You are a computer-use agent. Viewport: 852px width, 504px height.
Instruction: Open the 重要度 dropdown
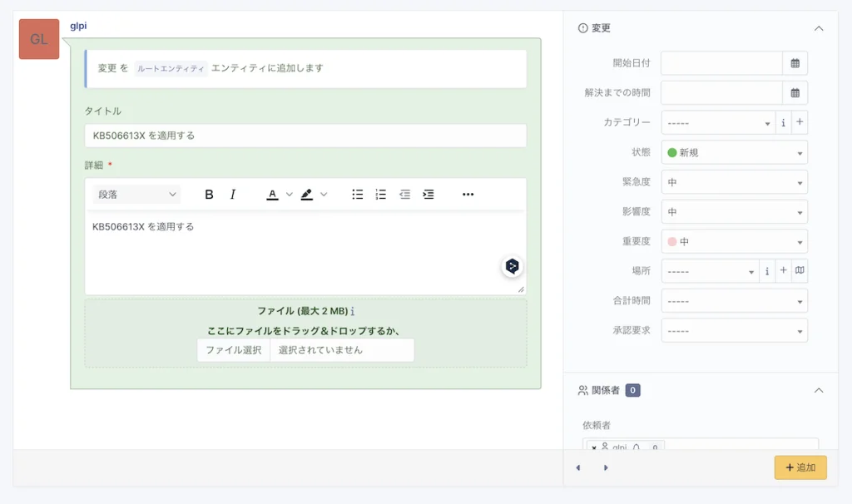pyautogui.click(x=734, y=242)
